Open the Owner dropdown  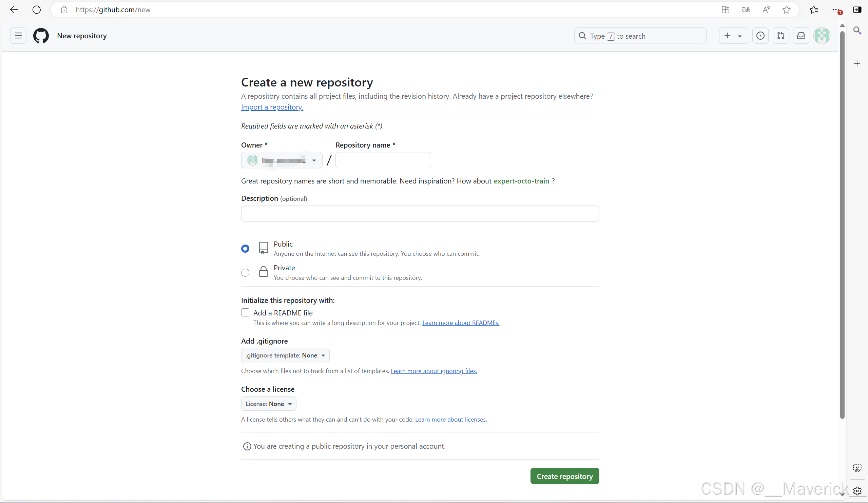[282, 160]
